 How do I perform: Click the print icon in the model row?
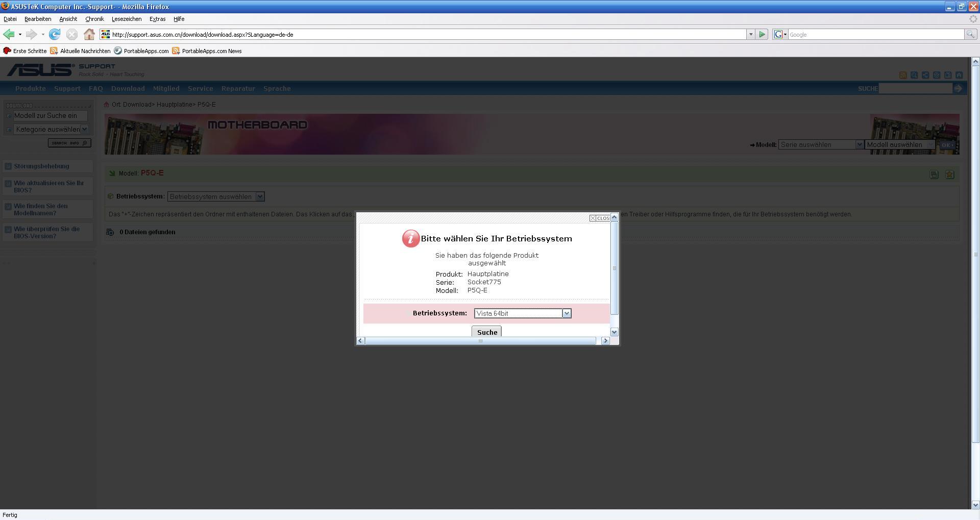click(x=934, y=175)
